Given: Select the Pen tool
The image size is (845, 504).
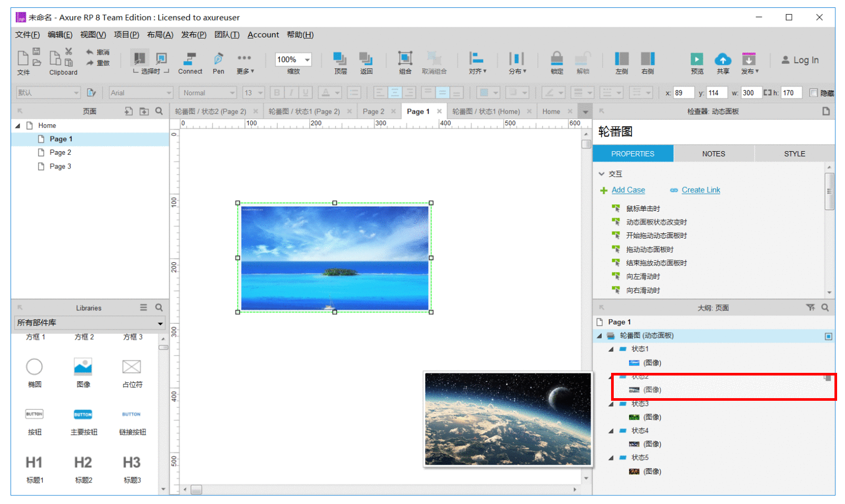Looking at the screenshot, I should (x=218, y=63).
